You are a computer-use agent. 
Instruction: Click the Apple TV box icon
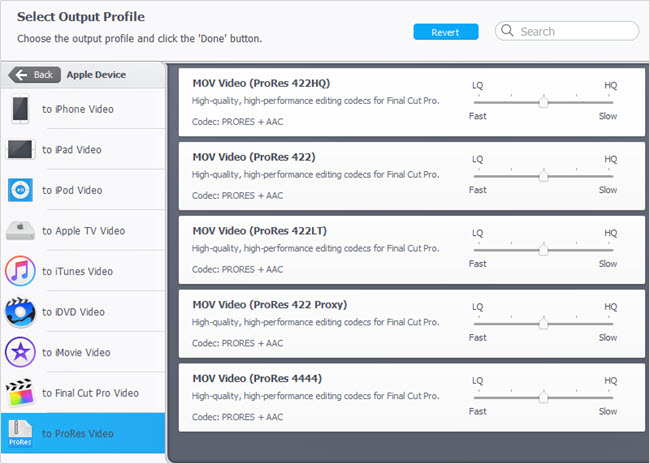point(20,231)
